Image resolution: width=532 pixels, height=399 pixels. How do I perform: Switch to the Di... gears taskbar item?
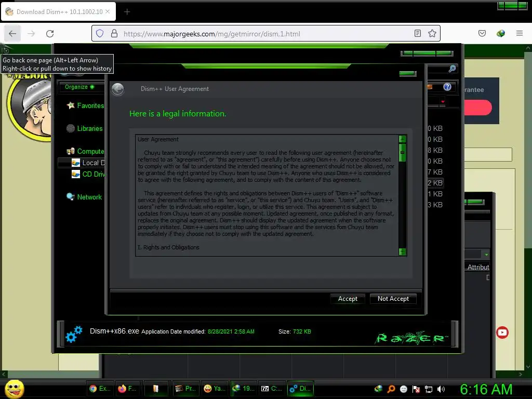pyautogui.click(x=300, y=389)
